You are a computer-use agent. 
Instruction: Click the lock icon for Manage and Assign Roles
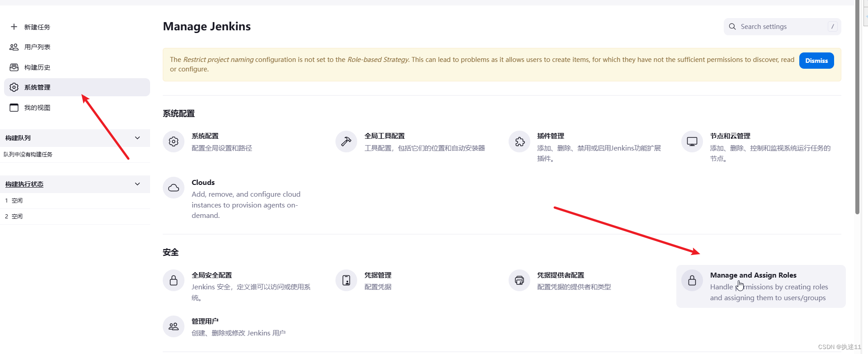coord(692,281)
